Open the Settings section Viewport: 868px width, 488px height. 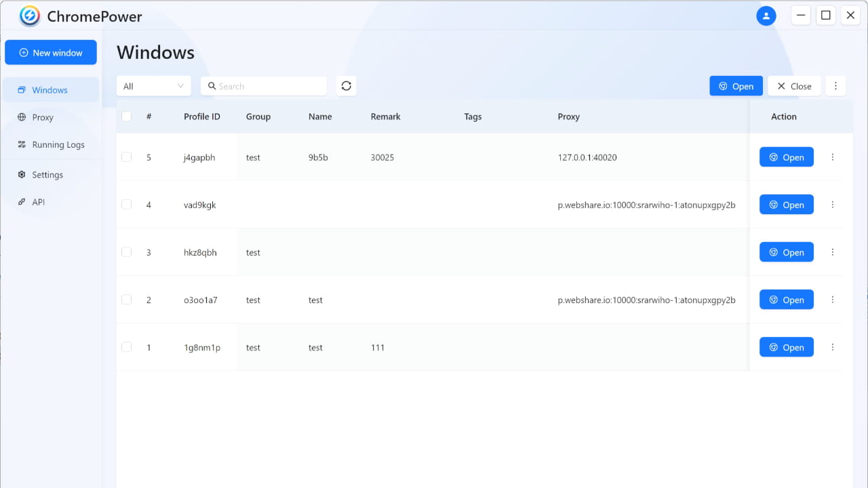[45, 174]
